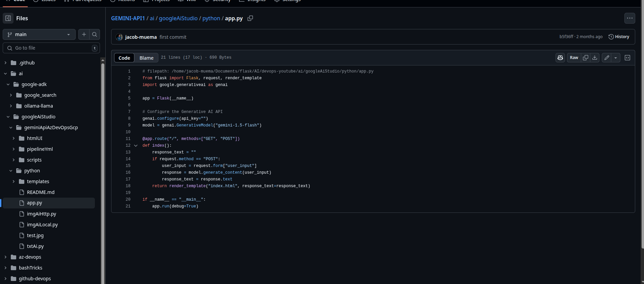Open googleAiStudio breadcrumb link
644x284 pixels.
178,18
